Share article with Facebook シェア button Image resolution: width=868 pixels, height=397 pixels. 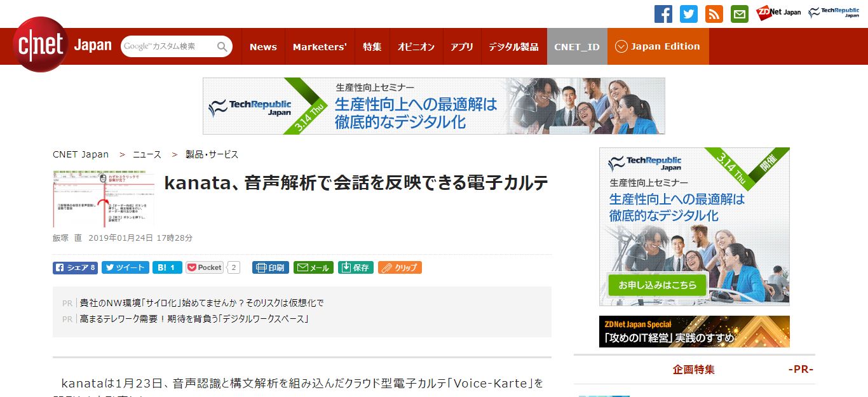(x=75, y=267)
